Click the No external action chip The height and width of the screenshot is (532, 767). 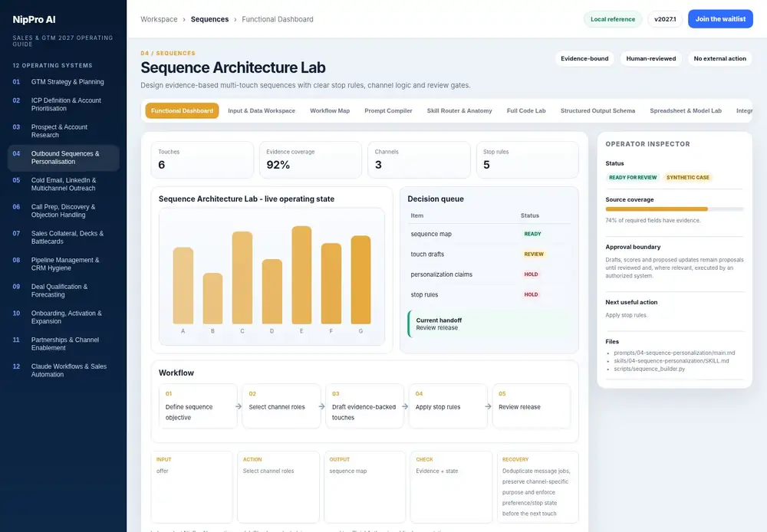click(x=719, y=59)
